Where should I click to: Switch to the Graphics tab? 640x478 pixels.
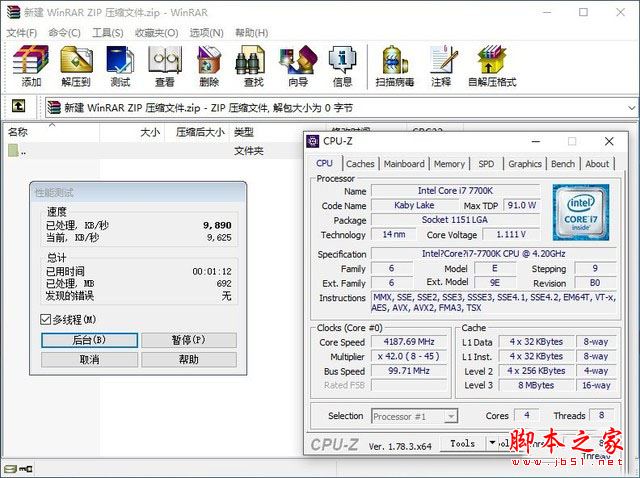(x=525, y=164)
